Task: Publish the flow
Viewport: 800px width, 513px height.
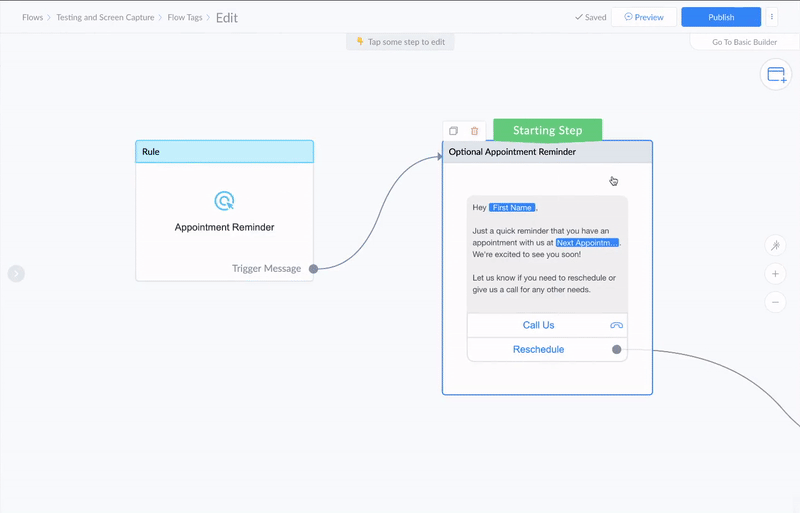Action: (x=721, y=17)
